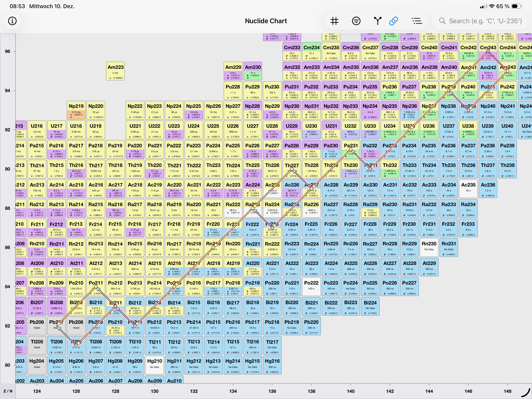Select the Hg210 No Data cell

click(155, 365)
